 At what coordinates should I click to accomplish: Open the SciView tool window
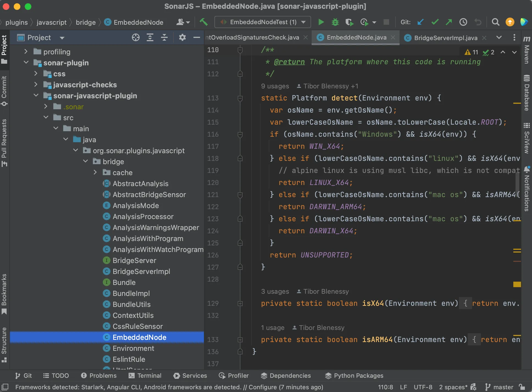pos(527,138)
